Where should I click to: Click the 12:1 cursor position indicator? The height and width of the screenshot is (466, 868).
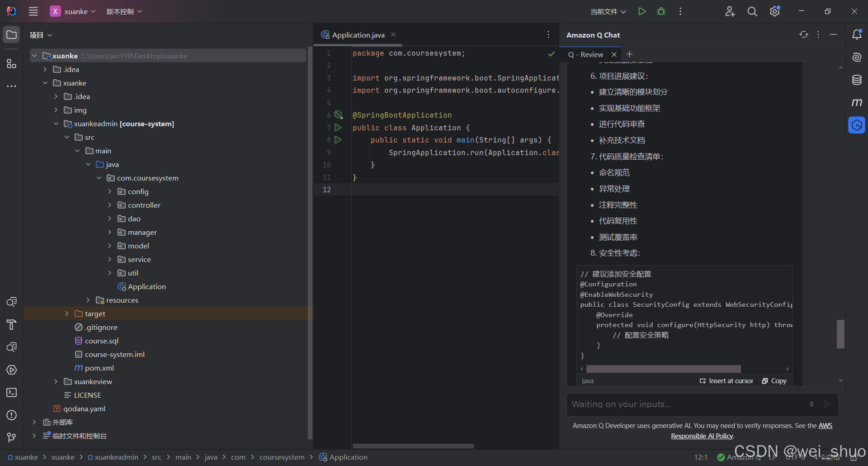tap(701, 457)
